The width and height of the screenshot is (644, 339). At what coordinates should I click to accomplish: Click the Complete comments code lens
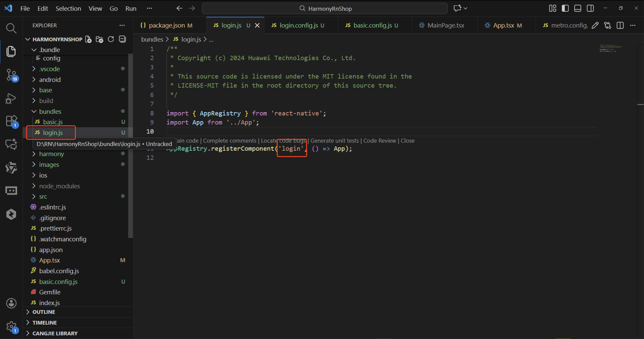tap(230, 141)
